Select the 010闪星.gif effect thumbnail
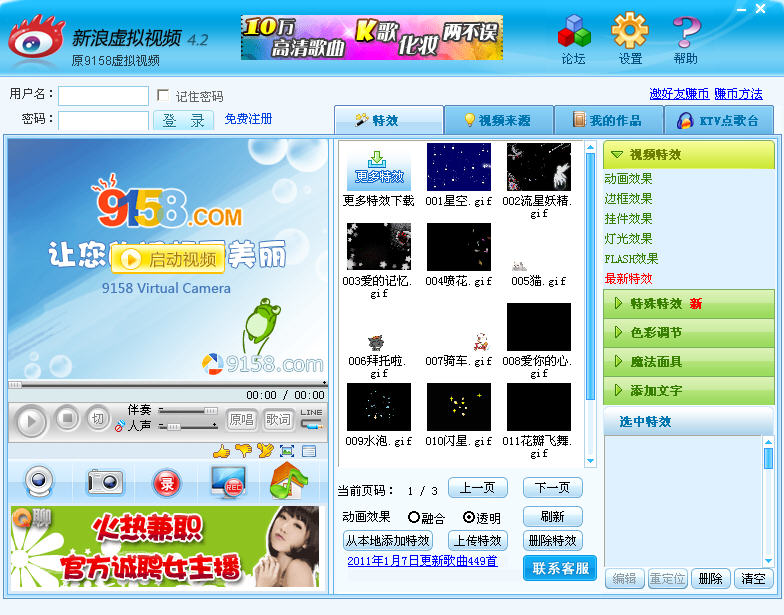Viewport: 784px width, 615px height. point(458,407)
